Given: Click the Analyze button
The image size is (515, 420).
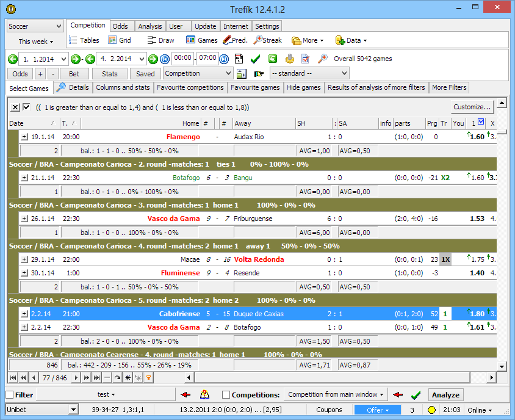Looking at the screenshot, I should coord(445,395).
